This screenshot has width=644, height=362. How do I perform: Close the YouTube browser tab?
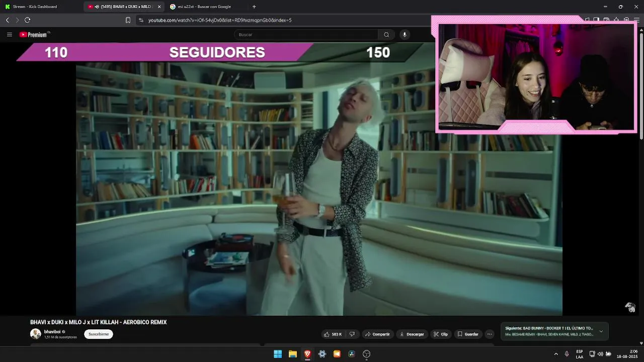(159, 7)
